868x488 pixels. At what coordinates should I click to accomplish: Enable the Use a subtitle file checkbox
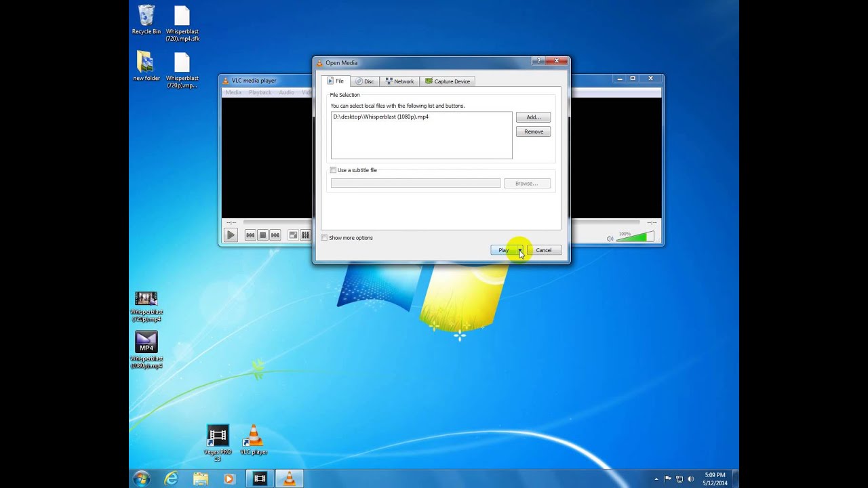(333, 170)
